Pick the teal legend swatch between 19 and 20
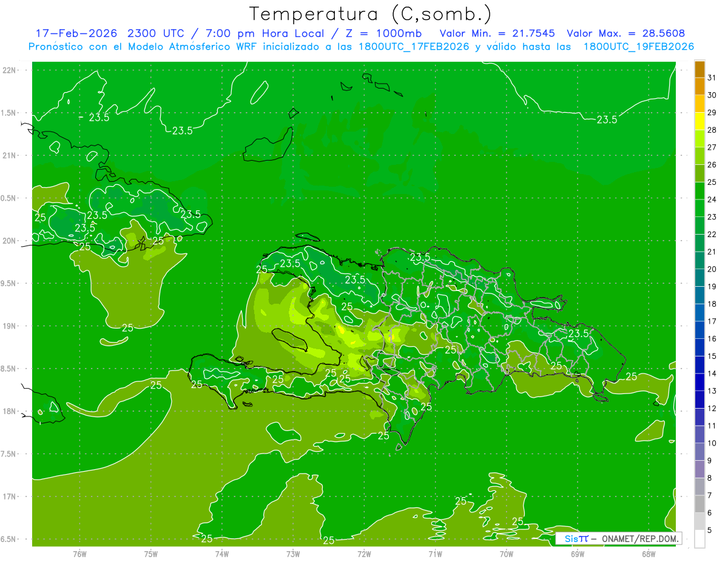This screenshot has height=562, width=728. tap(699, 278)
